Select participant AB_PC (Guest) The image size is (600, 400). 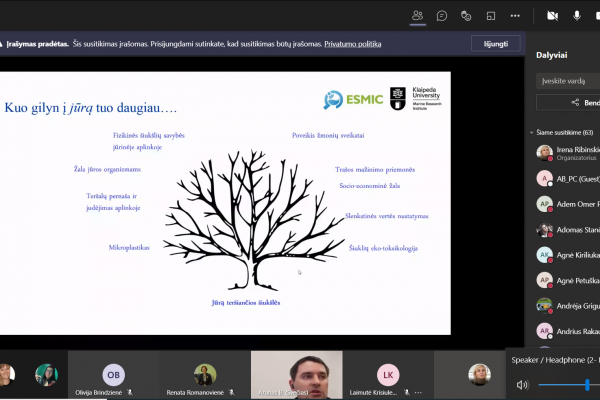pos(568,179)
